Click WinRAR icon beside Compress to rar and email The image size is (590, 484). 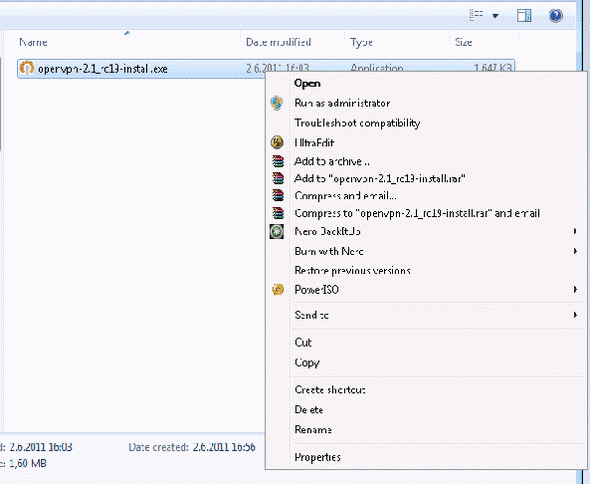click(x=278, y=213)
